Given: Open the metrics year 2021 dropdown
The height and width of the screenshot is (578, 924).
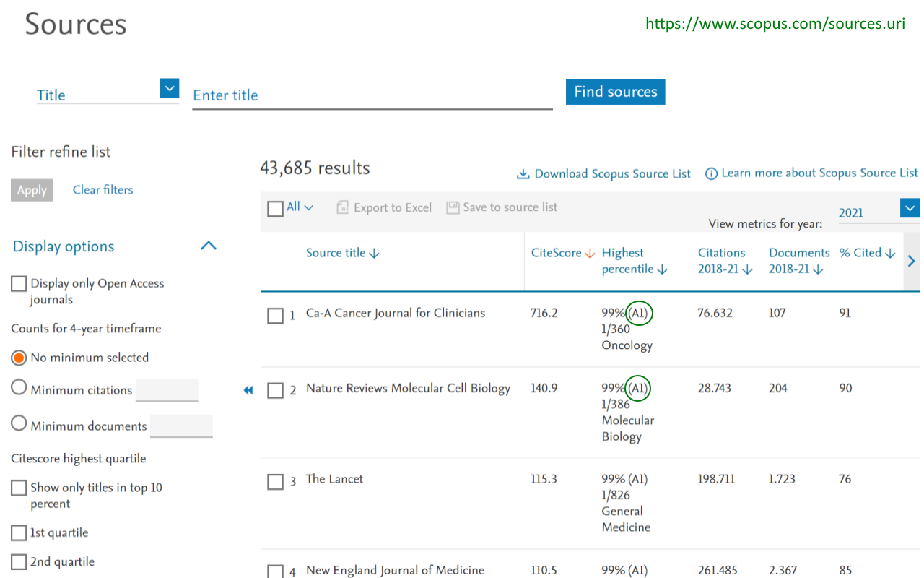Looking at the screenshot, I should tap(909, 209).
